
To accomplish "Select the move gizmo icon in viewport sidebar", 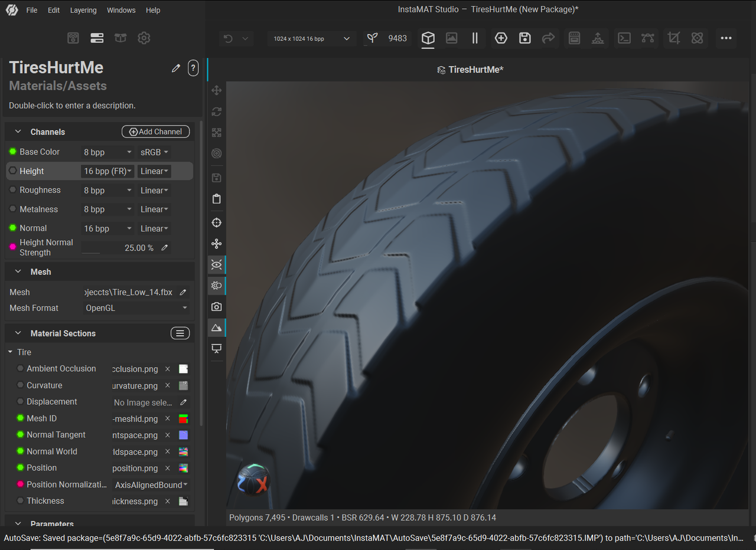I will point(216,90).
